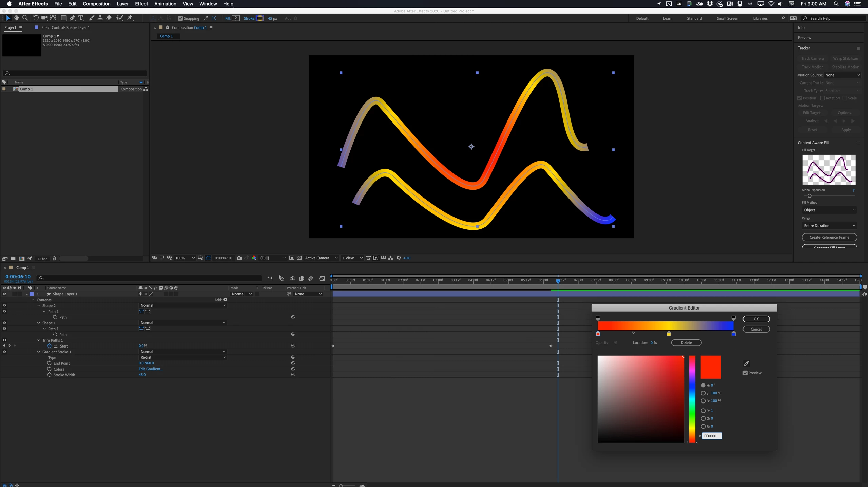The width and height of the screenshot is (868, 487).
Task: Switch to the Standard workspace
Action: tap(694, 18)
